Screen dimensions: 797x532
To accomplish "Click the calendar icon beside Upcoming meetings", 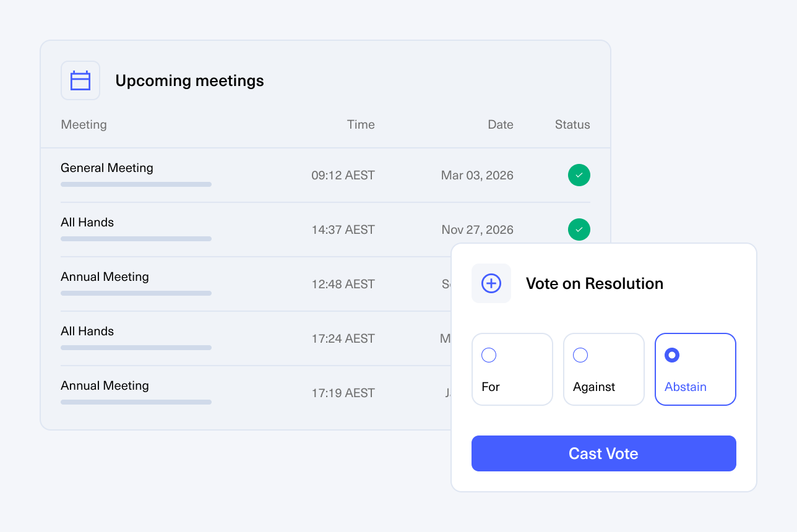I will coord(80,80).
